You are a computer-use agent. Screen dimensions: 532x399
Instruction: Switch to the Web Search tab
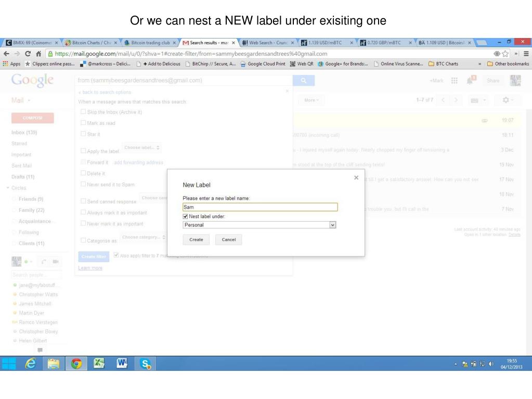268,43
